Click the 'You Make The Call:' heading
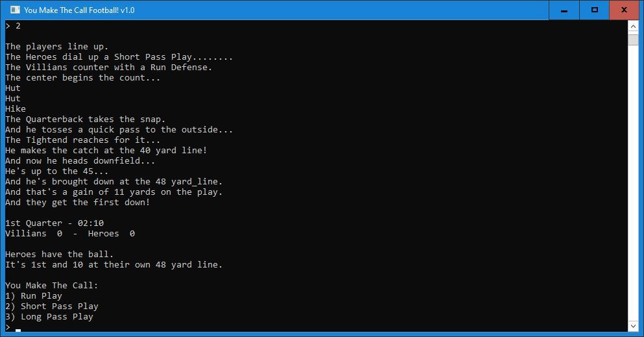Screen dimensions: 644x337 [52, 285]
